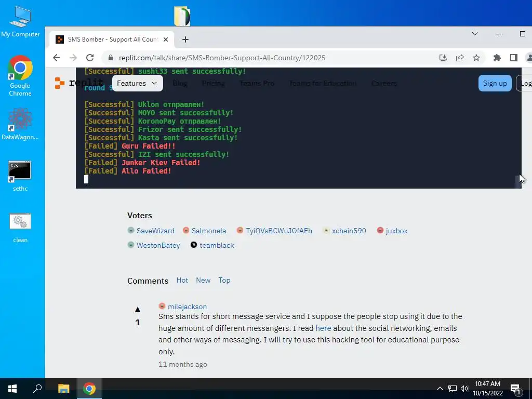Open a new browser tab

(185, 39)
